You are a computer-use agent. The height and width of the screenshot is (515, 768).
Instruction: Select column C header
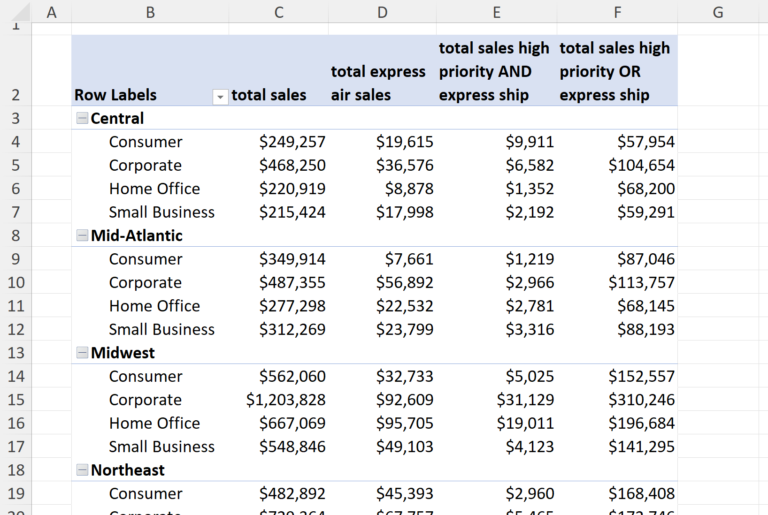(x=279, y=12)
